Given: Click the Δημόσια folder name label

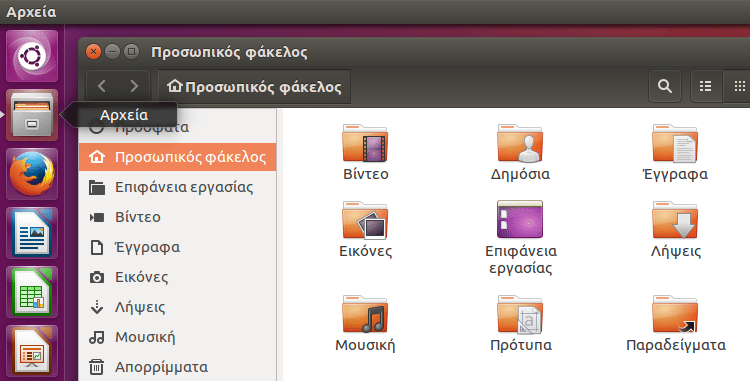Looking at the screenshot, I should click(520, 174).
